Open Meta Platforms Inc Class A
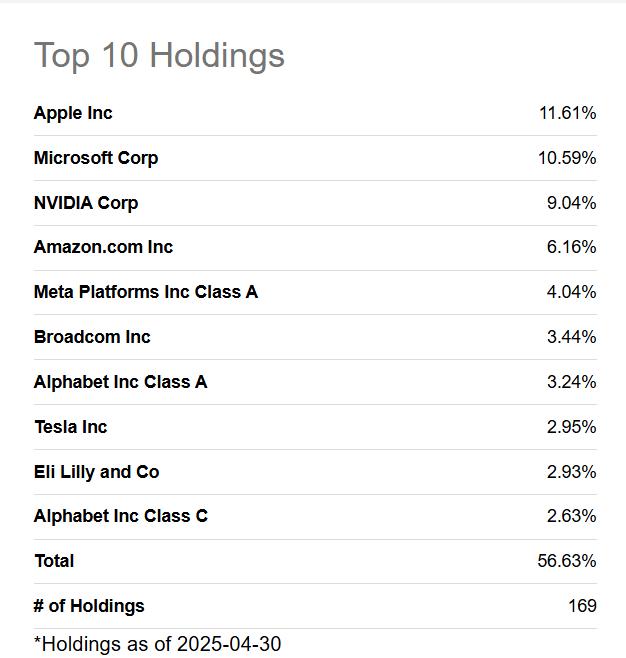 146,292
